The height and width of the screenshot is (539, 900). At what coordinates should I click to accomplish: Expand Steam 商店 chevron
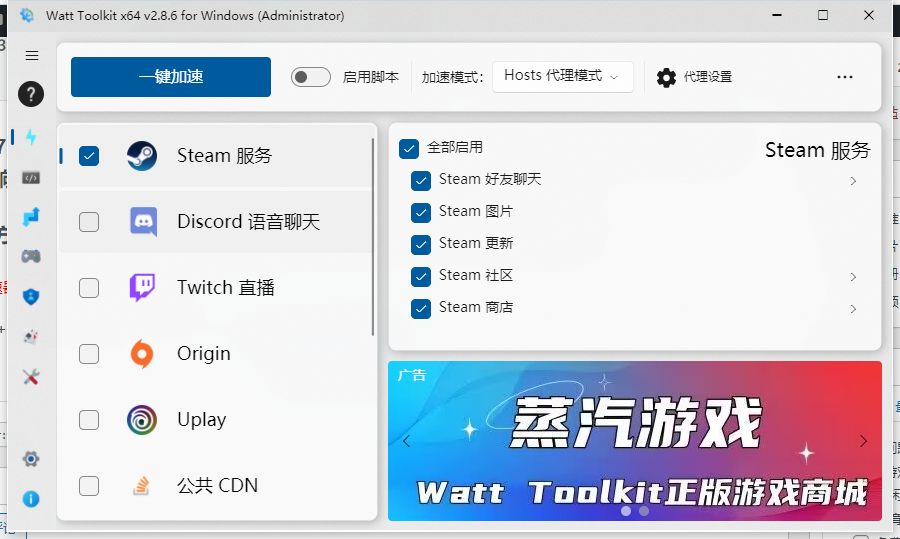[x=854, y=309]
